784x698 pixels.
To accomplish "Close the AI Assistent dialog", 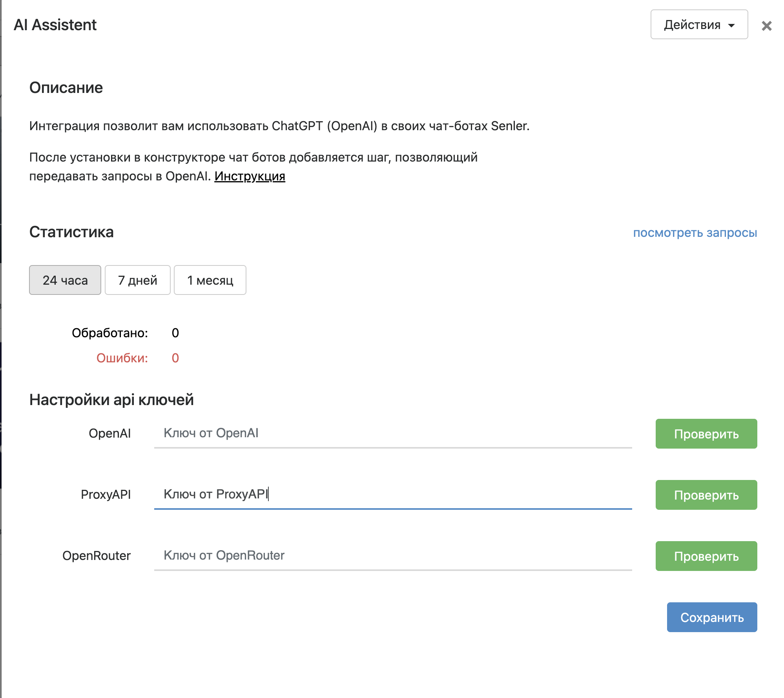I will coord(766,26).
